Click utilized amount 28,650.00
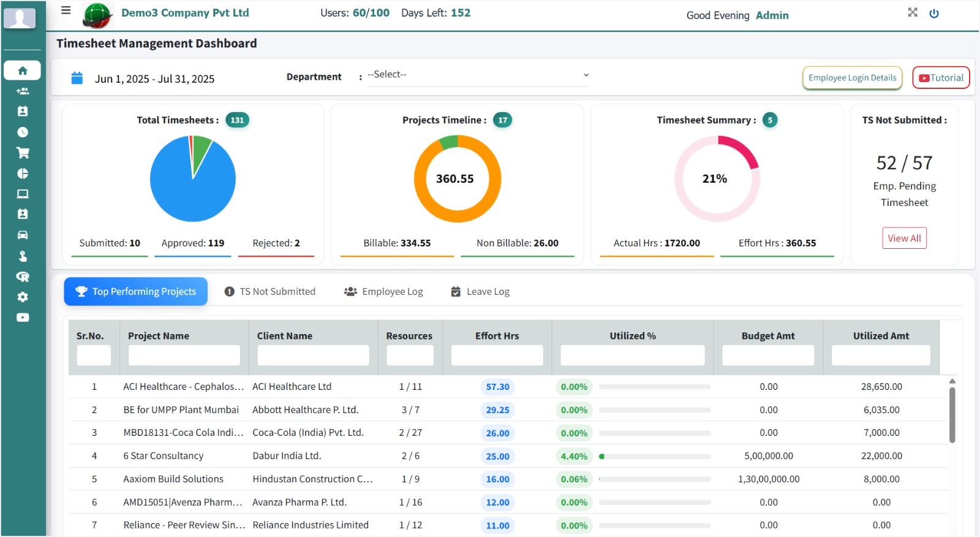This screenshot has width=980, height=537. [x=881, y=387]
